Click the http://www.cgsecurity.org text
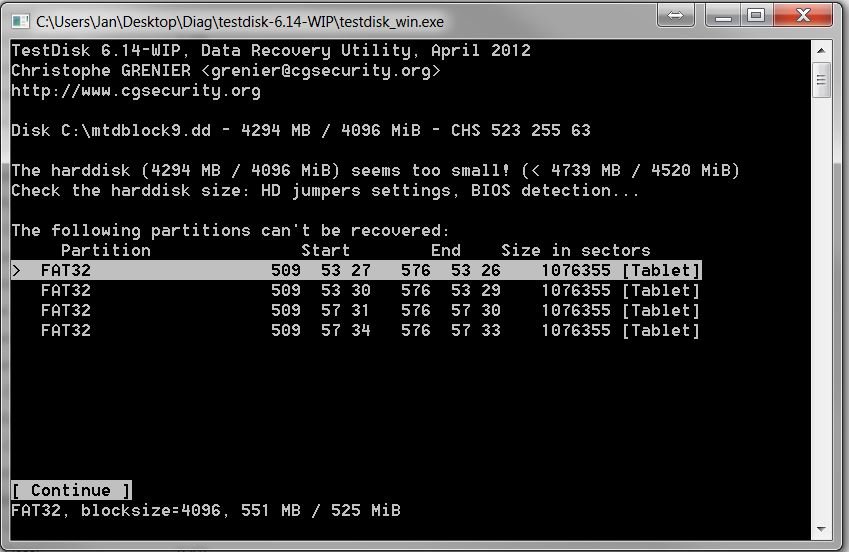Image resolution: width=849 pixels, height=552 pixels. point(136,90)
